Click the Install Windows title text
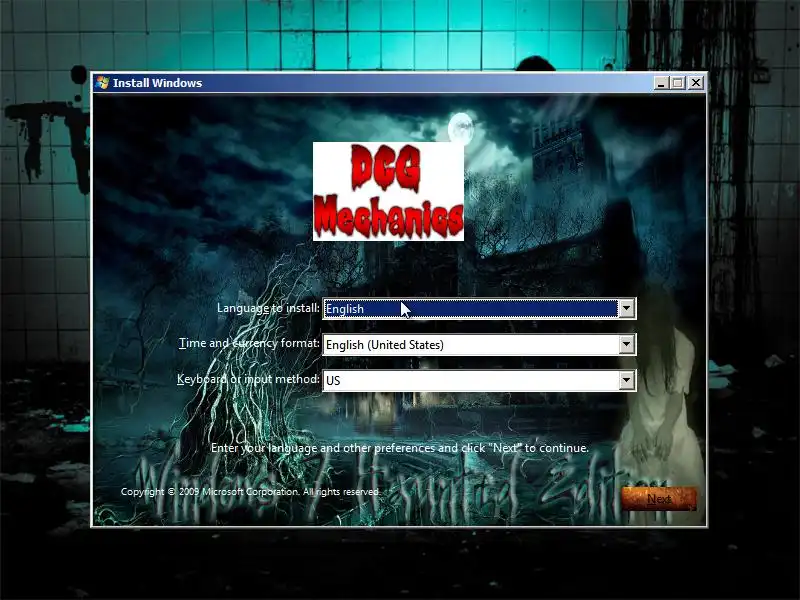 pos(158,83)
